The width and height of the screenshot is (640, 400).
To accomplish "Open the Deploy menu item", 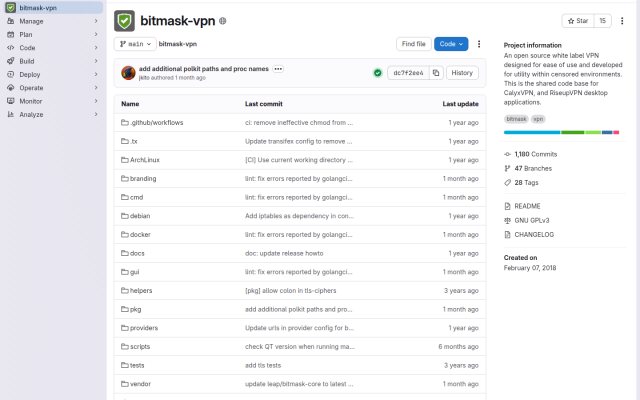I will 53,75.
